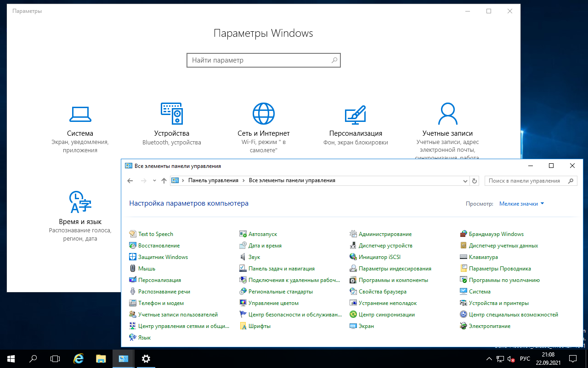Open Центр безопасности и обслуживания link

[x=295, y=315]
